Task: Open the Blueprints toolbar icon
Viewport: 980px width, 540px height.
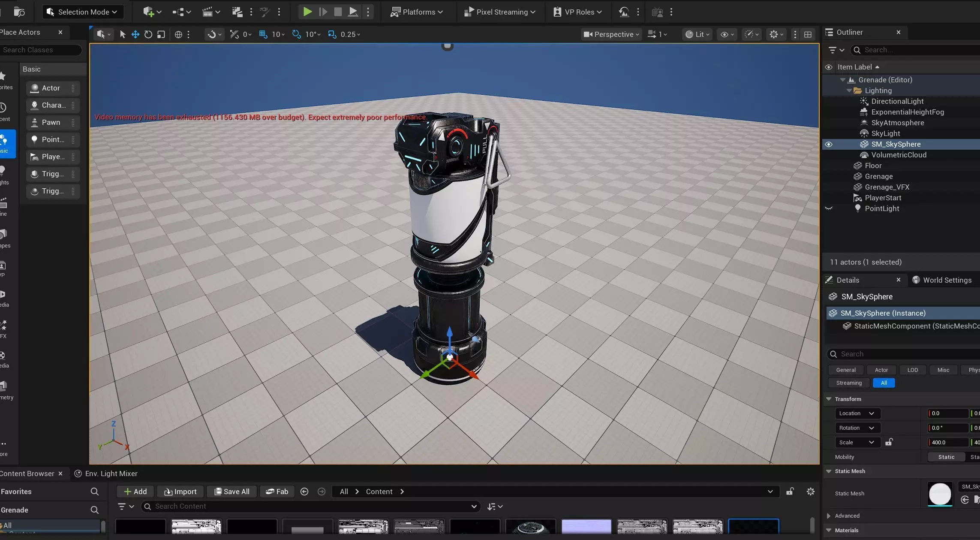Action: click(181, 12)
